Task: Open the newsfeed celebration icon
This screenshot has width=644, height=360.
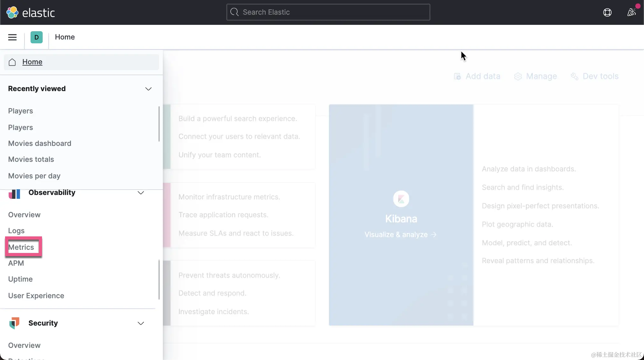Action: coord(631,12)
